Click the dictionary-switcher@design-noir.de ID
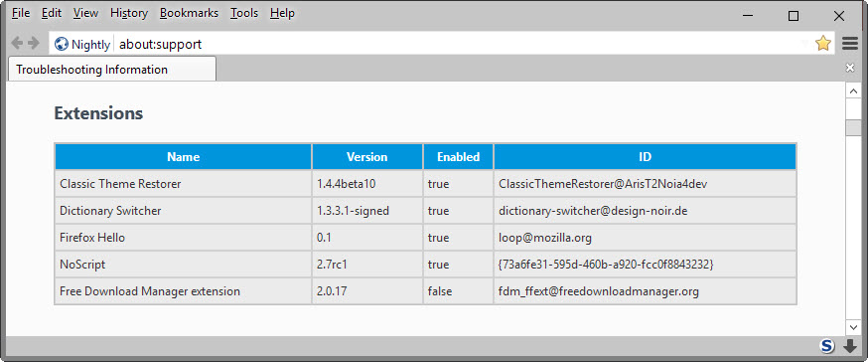Image resolution: width=868 pixels, height=362 pixels. tap(593, 211)
